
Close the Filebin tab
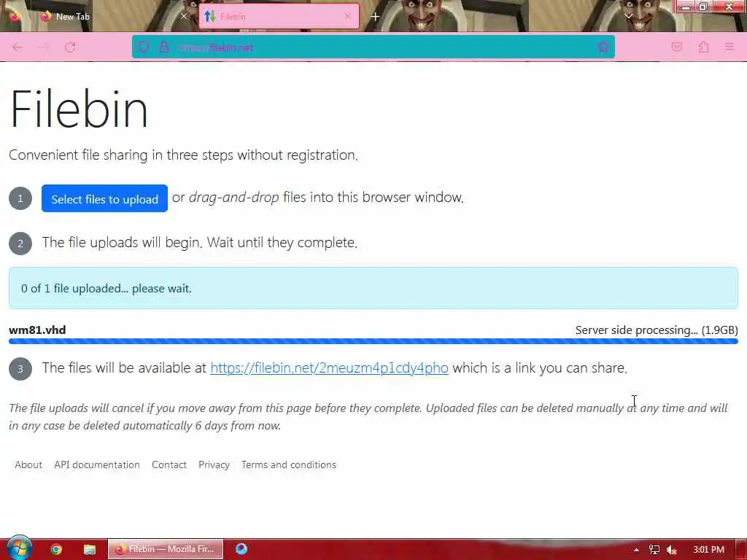click(347, 16)
